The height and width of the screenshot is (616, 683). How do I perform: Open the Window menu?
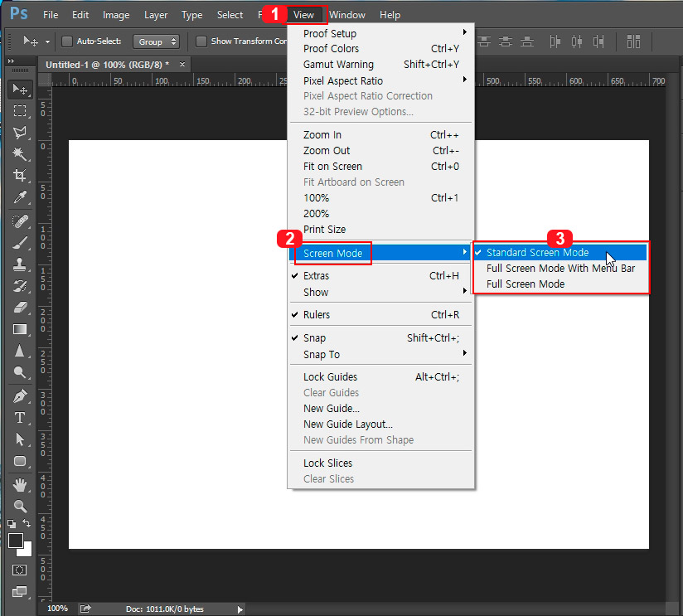(347, 15)
